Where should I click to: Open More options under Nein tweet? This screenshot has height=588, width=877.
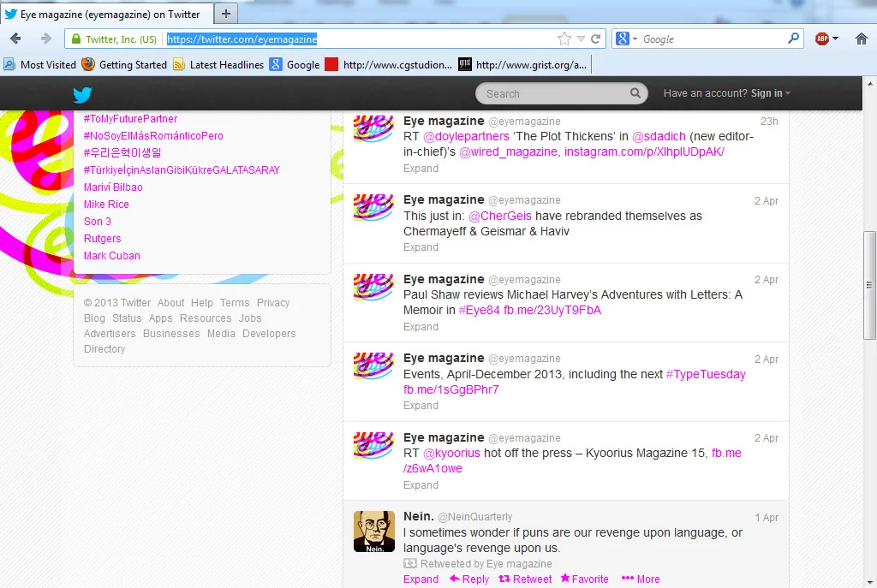(641, 579)
